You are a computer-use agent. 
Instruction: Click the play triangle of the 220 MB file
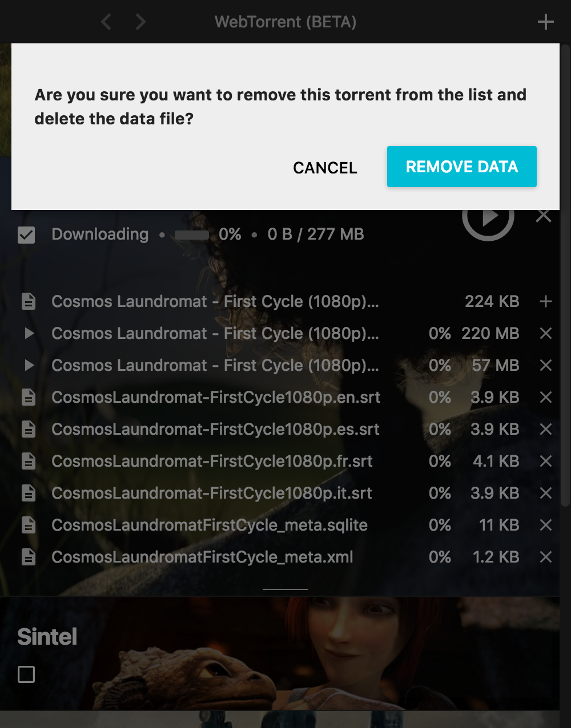29,333
